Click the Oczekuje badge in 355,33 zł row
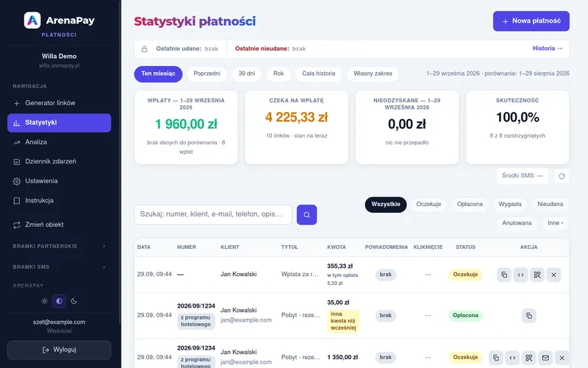The image size is (588, 368). coord(465,275)
